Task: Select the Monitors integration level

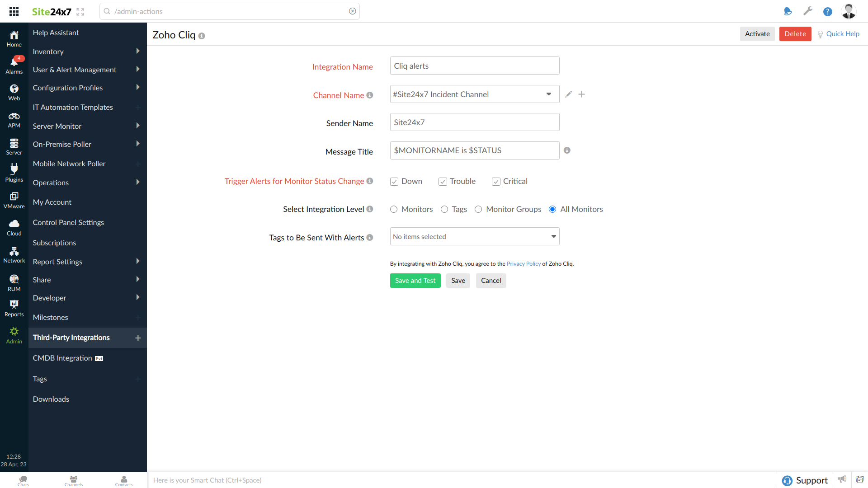Action: tap(394, 209)
